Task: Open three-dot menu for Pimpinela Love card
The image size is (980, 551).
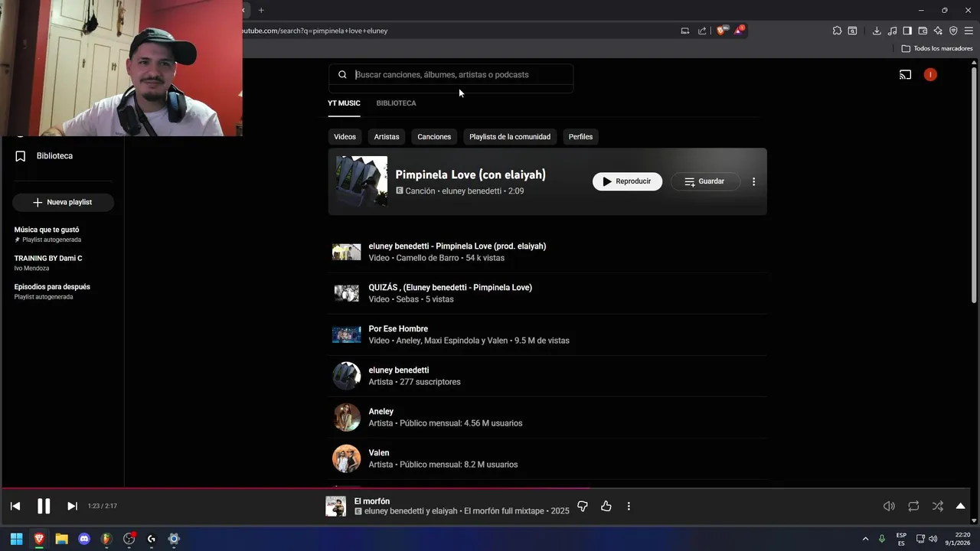Action: tap(753, 181)
